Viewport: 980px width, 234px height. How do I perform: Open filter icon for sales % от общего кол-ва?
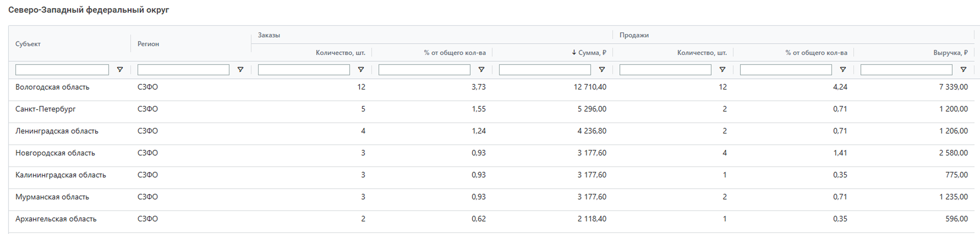point(843,69)
